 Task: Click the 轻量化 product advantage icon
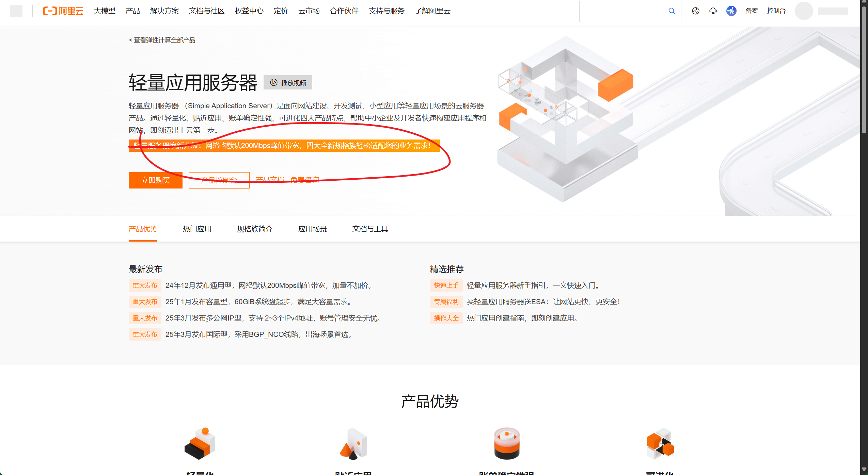200,443
